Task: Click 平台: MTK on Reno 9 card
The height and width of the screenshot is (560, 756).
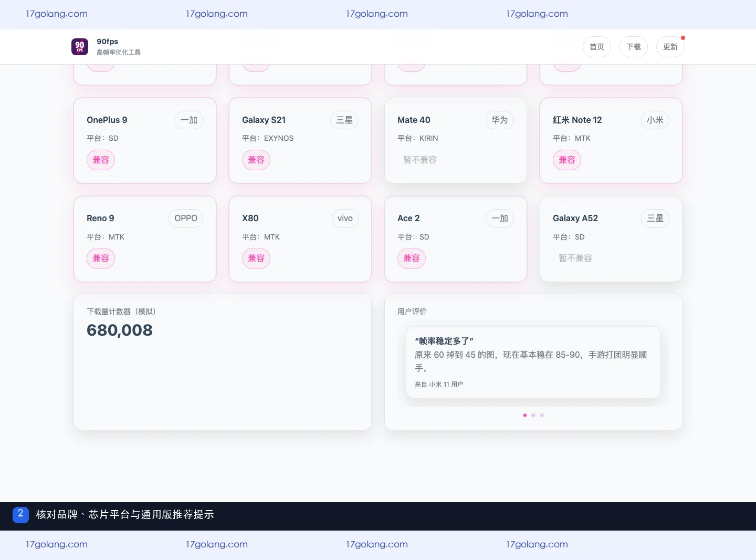Action: [x=106, y=237]
